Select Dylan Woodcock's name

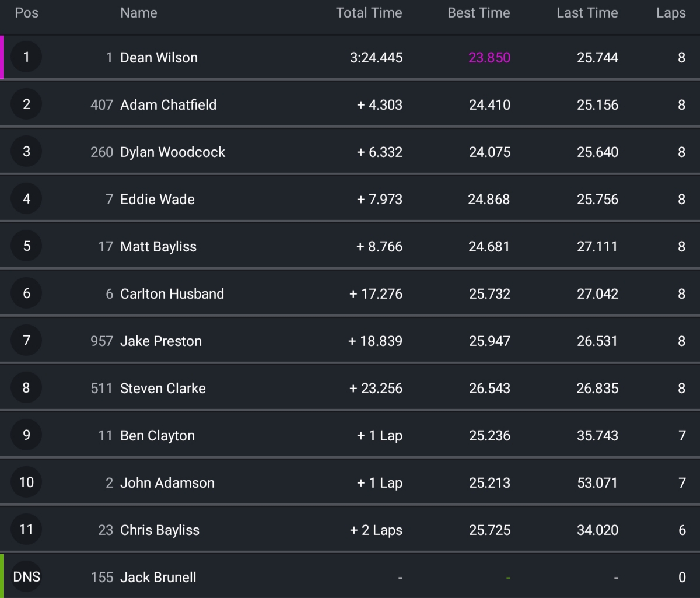172,152
